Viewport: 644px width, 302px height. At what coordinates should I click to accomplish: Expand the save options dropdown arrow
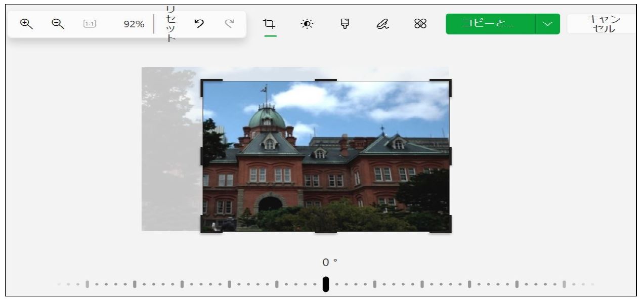(x=547, y=24)
